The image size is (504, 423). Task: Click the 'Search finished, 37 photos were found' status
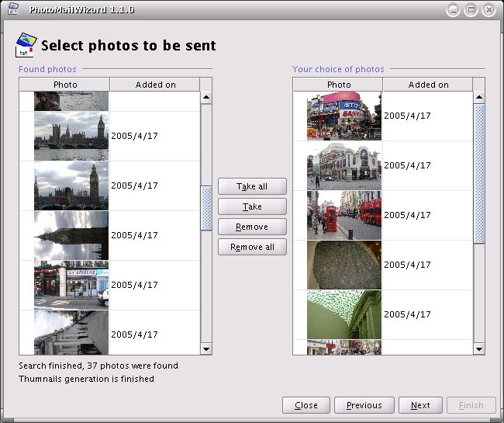[x=98, y=366]
